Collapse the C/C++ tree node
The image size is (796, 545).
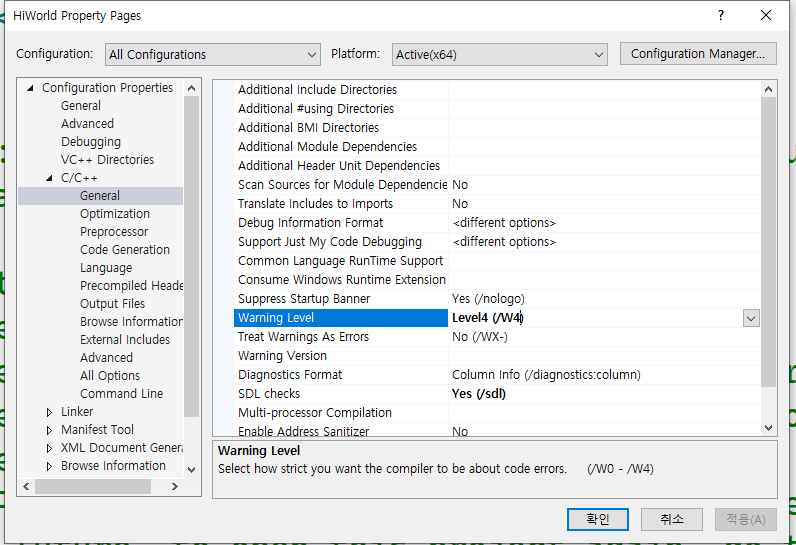(x=49, y=178)
